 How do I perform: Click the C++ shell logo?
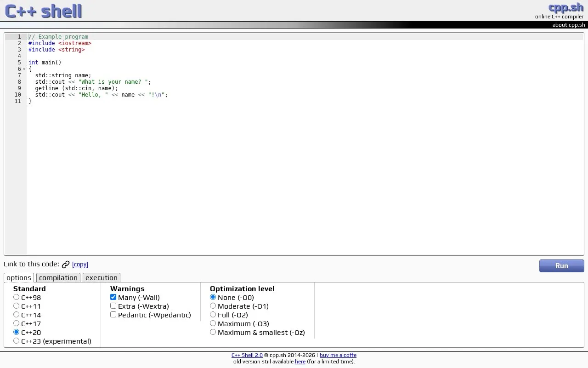(43, 11)
